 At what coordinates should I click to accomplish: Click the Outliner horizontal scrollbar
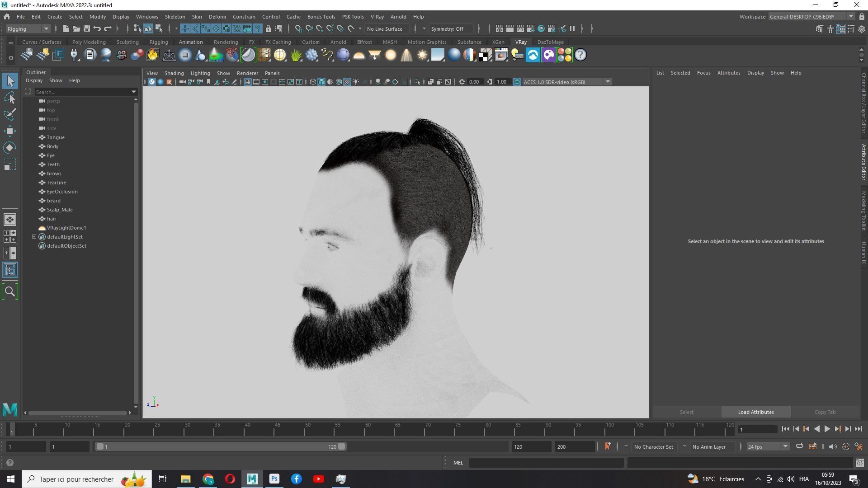point(77,413)
